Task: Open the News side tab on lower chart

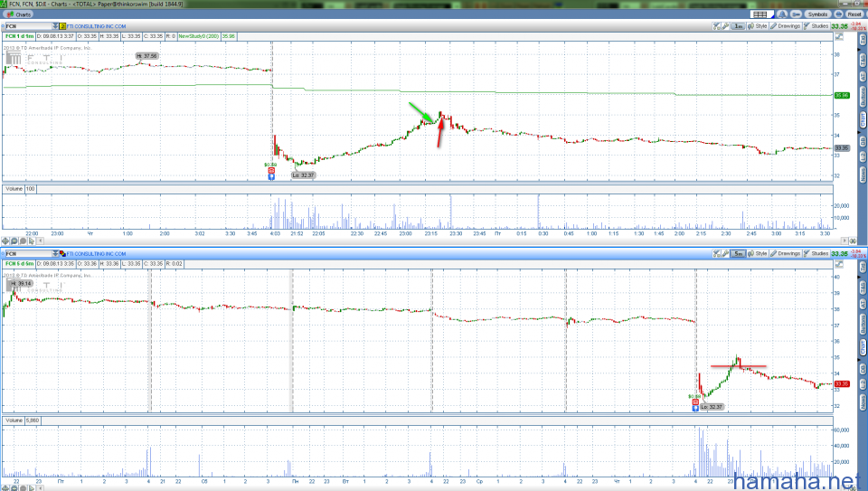Action: [863, 402]
